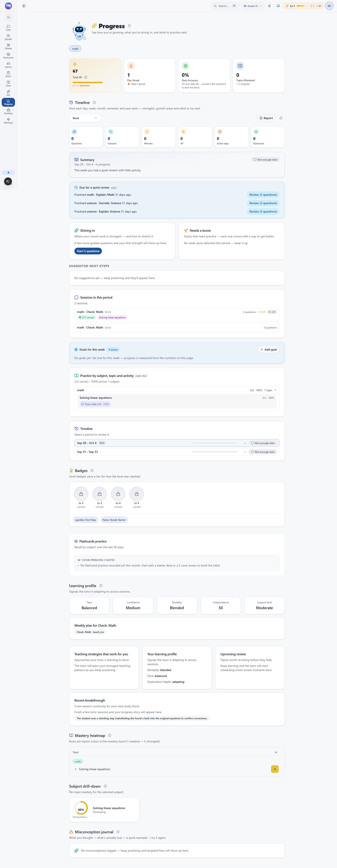This screenshot has width=337, height=868.
Task: Click the Topics Mastered card
Action: pos(258,76)
